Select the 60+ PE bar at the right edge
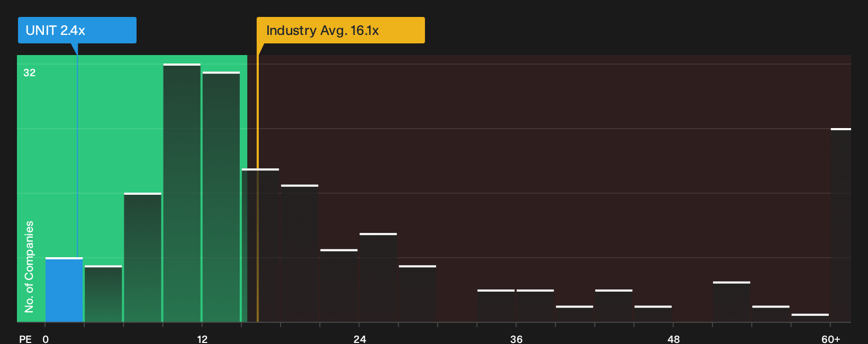Screen dimensions: 868x344 point(841,225)
